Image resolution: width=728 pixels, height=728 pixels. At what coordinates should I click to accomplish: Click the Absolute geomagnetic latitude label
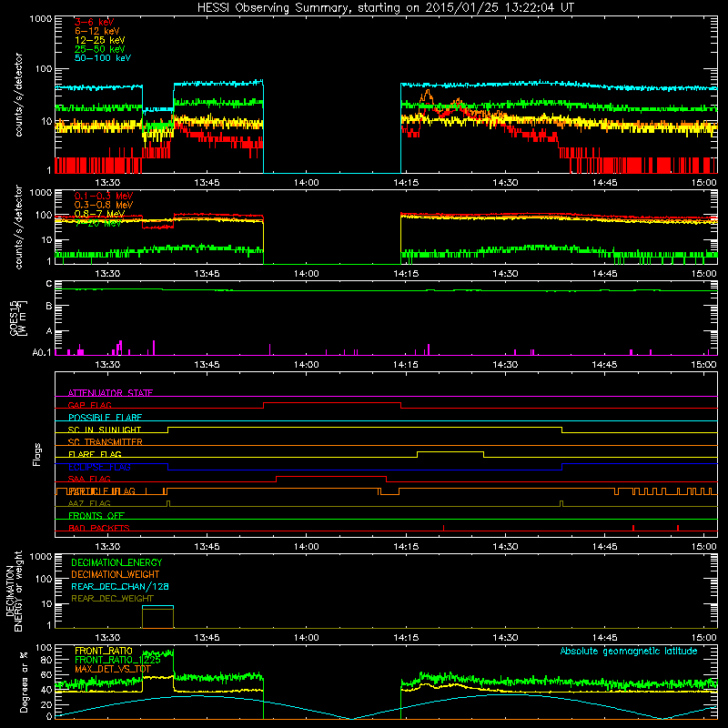tap(629, 651)
